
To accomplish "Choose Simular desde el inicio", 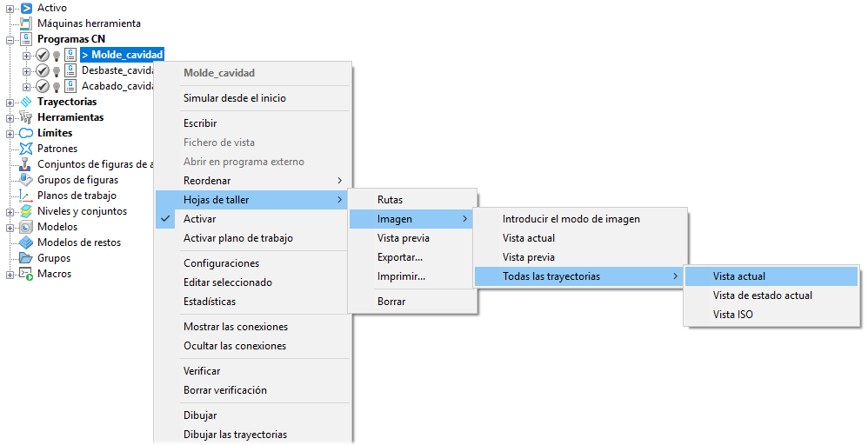I will click(x=234, y=98).
